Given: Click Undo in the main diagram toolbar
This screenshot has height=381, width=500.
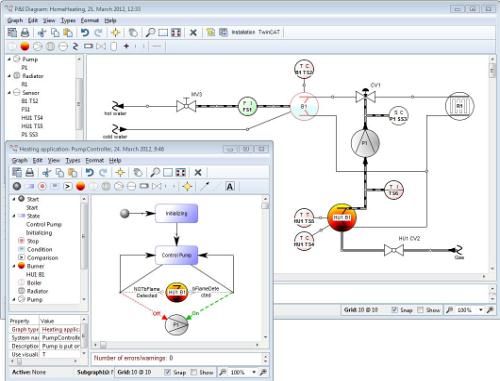Looking at the screenshot, I should point(85,33).
